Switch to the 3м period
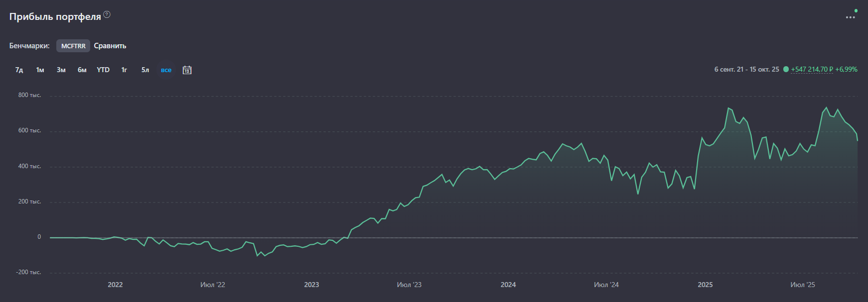The height and width of the screenshot is (302, 868). (x=61, y=70)
